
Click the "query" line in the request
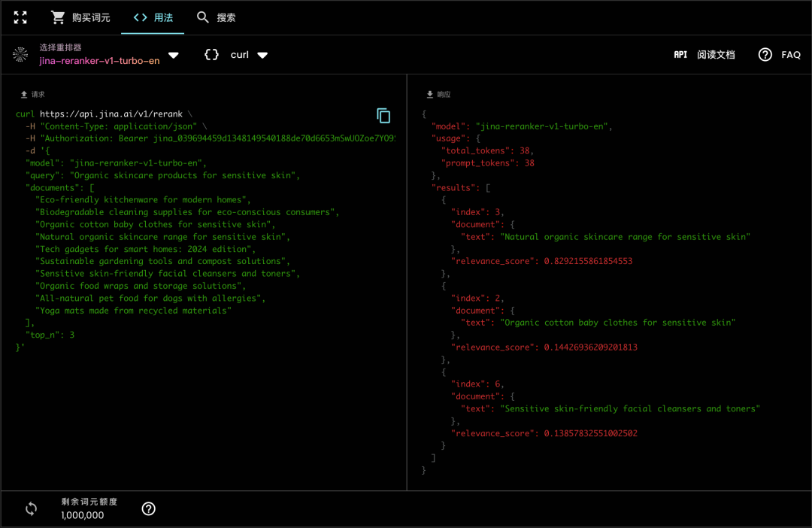click(162, 176)
